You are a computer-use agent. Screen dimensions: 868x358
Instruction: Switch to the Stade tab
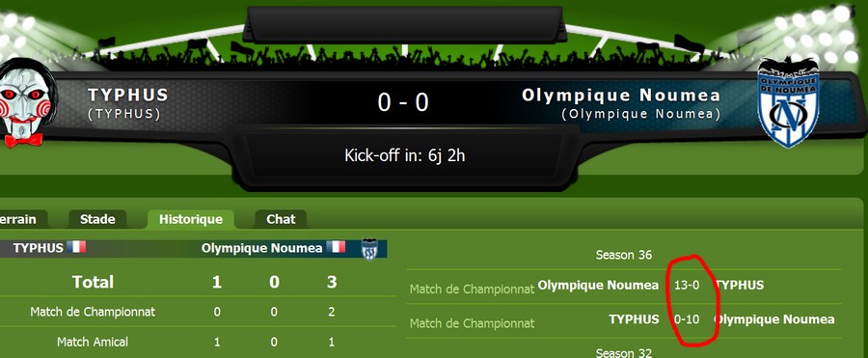[97, 219]
